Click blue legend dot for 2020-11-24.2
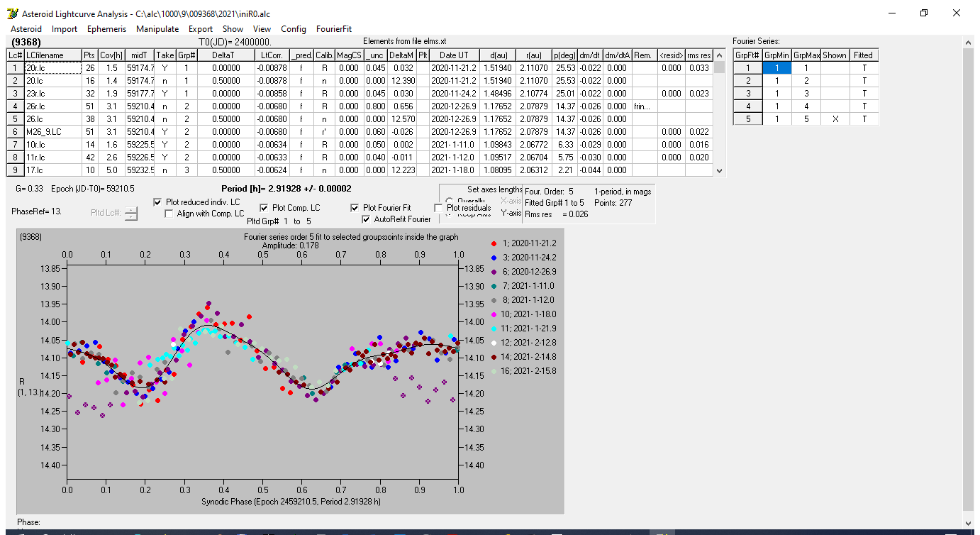 (494, 258)
